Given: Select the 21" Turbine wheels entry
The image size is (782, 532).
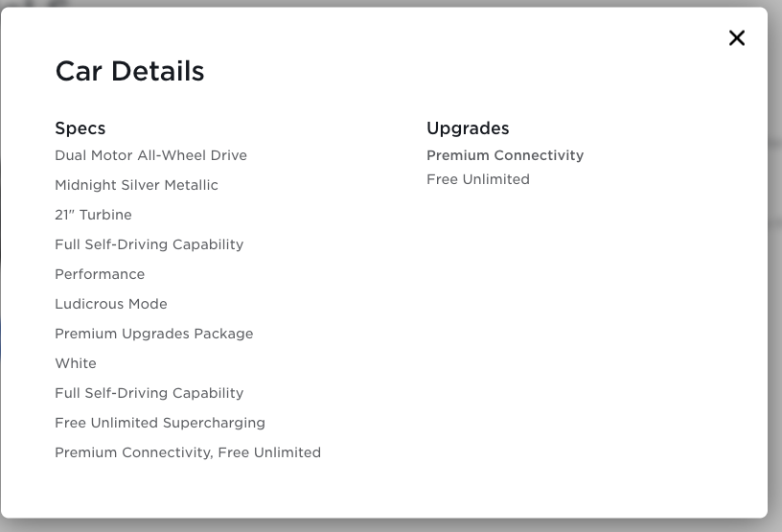Looking at the screenshot, I should [x=93, y=215].
